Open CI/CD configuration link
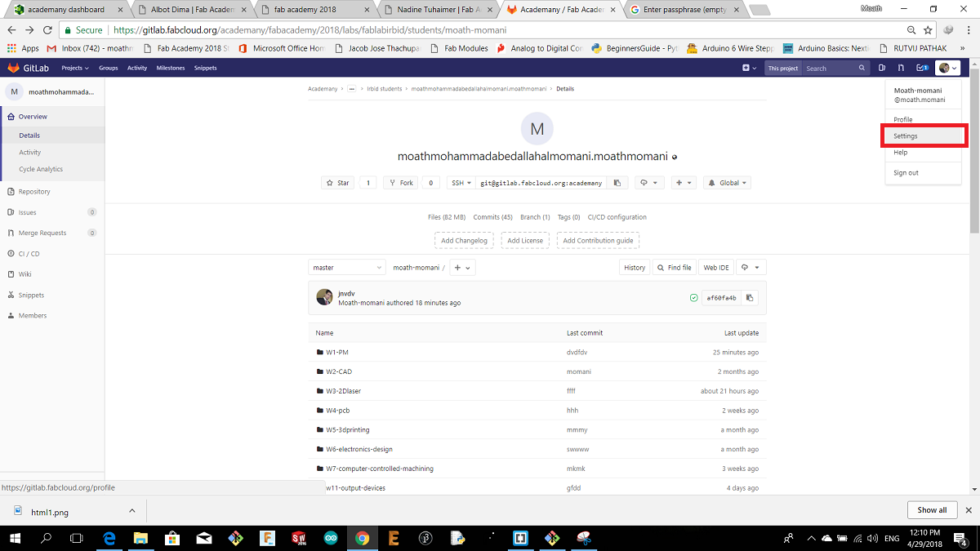The height and width of the screenshot is (551, 980). 617,217
